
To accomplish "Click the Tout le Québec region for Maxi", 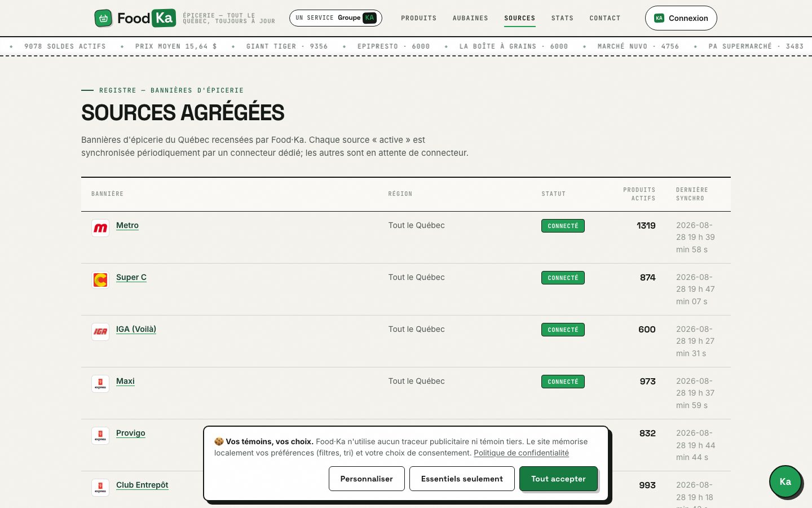I will point(416,381).
